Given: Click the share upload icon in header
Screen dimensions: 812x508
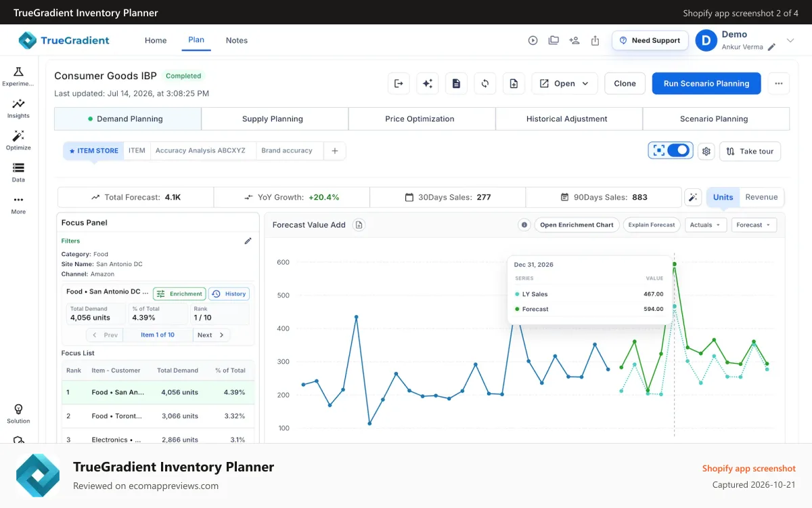Looking at the screenshot, I should click(595, 41).
